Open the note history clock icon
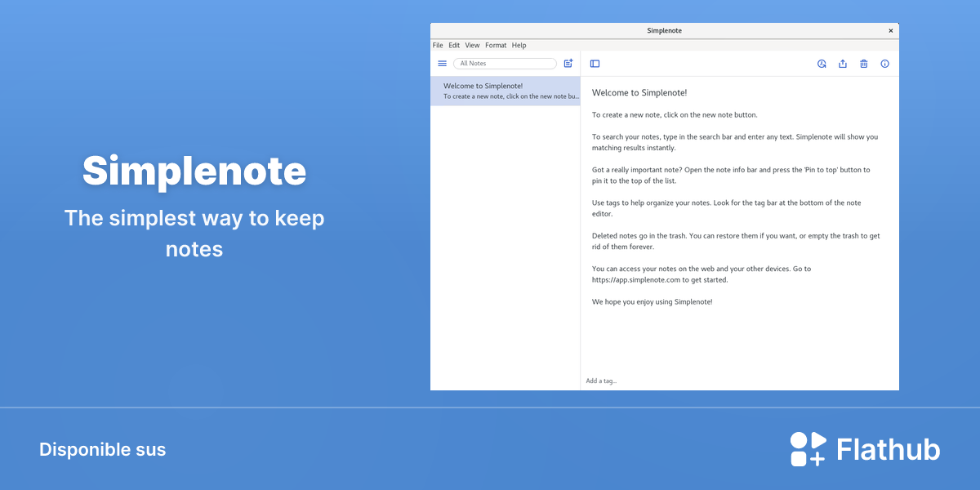The height and width of the screenshot is (490, 980). [x=822, y=64]
